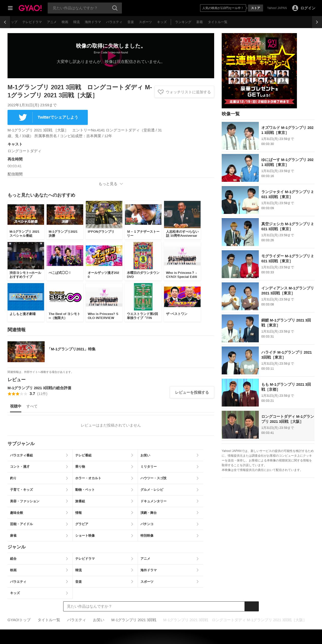Open the ストア store button
The height and width of the screenshot is (644, 322).
coord(256,8)
